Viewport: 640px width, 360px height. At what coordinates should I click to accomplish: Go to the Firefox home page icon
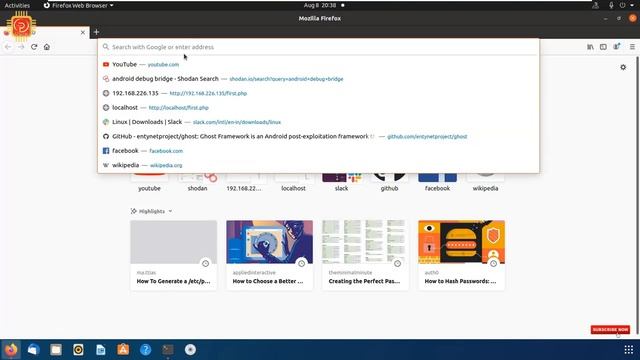[x=47, y=47]
